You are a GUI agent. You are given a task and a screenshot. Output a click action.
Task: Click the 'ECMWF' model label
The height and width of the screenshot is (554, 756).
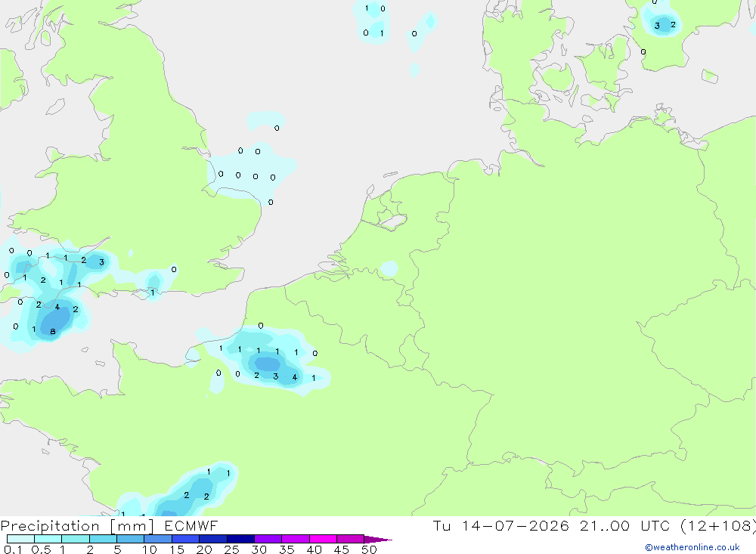191,525
